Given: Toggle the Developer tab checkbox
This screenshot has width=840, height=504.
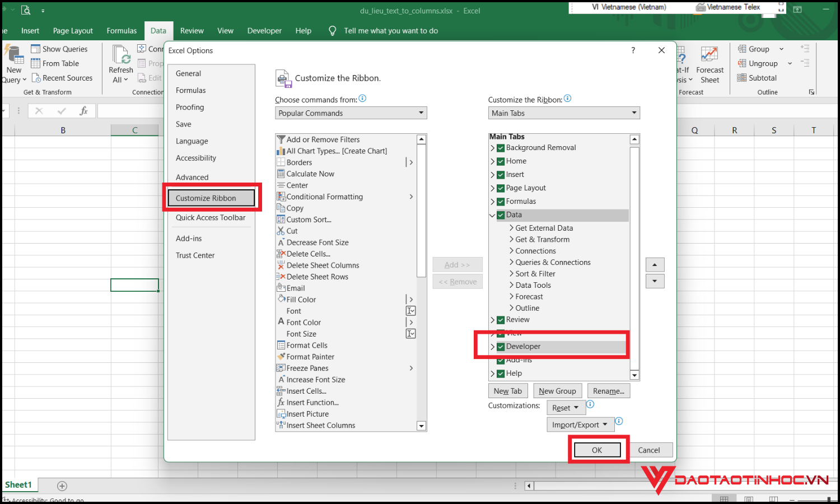Looking at the screenshot, I should [501, 347].
